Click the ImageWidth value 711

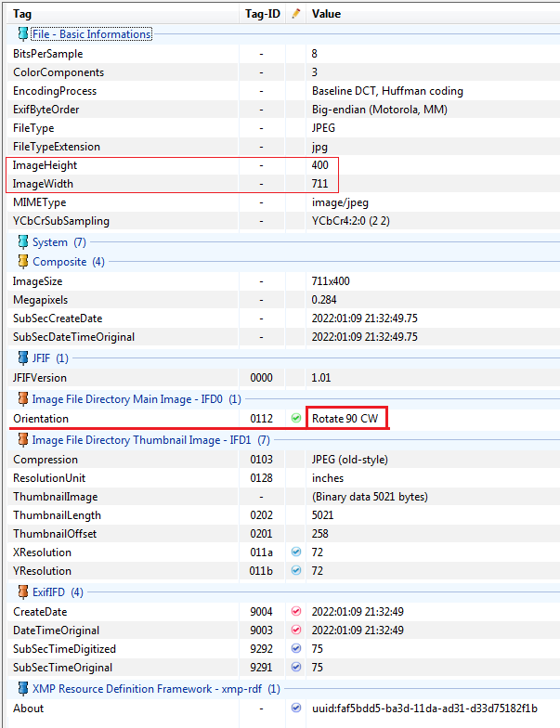[319, 184]
